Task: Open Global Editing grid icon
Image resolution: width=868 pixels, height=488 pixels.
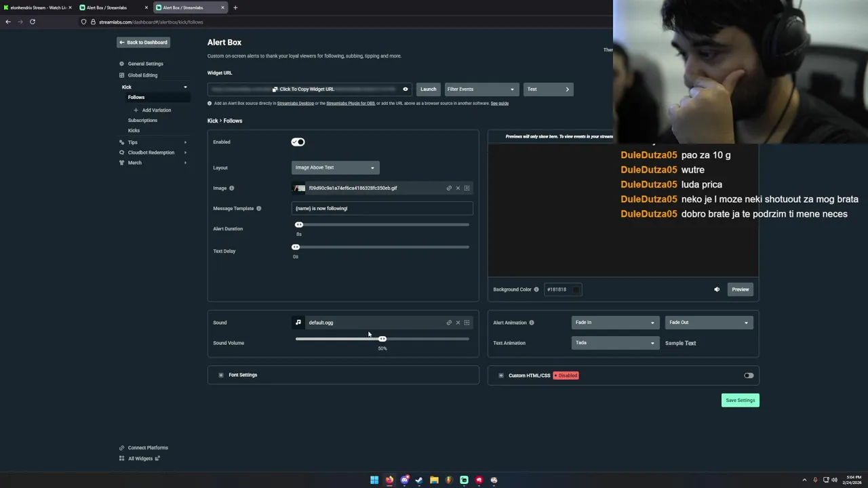Action: tap(121, 75)
